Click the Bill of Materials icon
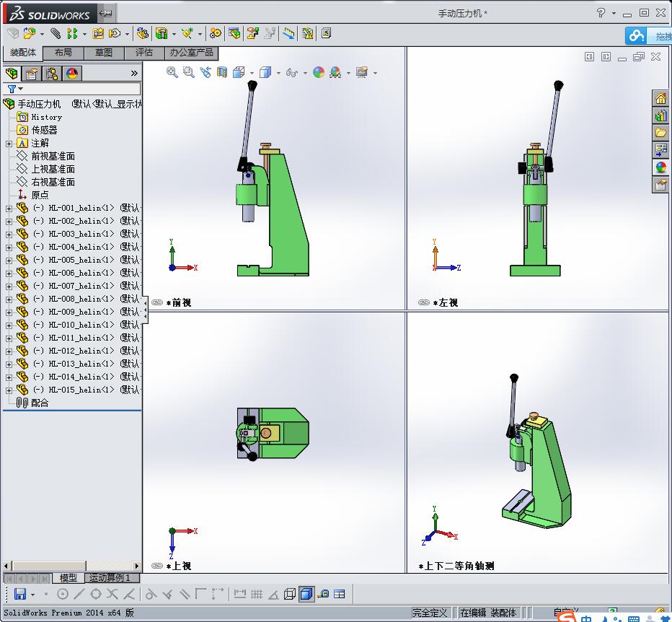672x622 pixels. (x=234, y=33)
